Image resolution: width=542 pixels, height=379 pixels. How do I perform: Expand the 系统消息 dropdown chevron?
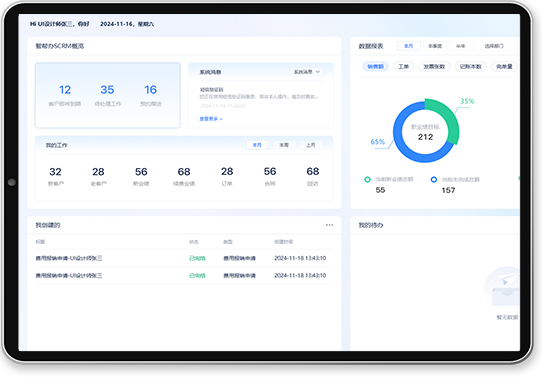click(318, 72)
